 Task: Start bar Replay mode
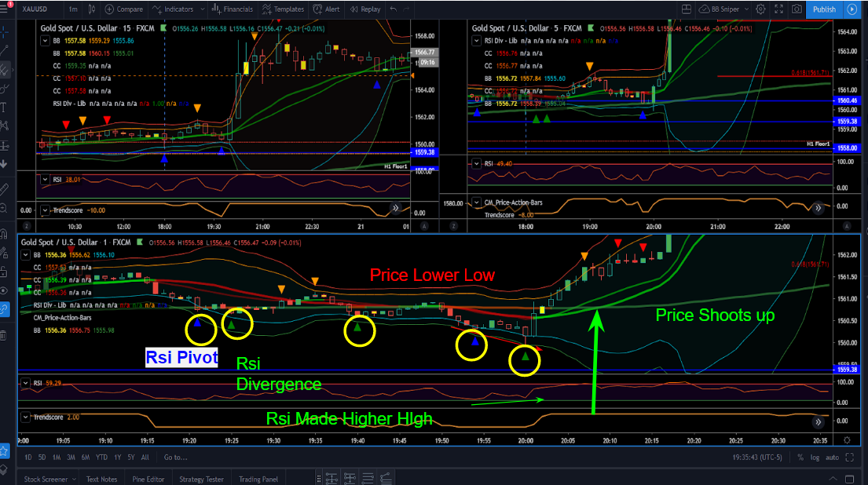point(365,9)
